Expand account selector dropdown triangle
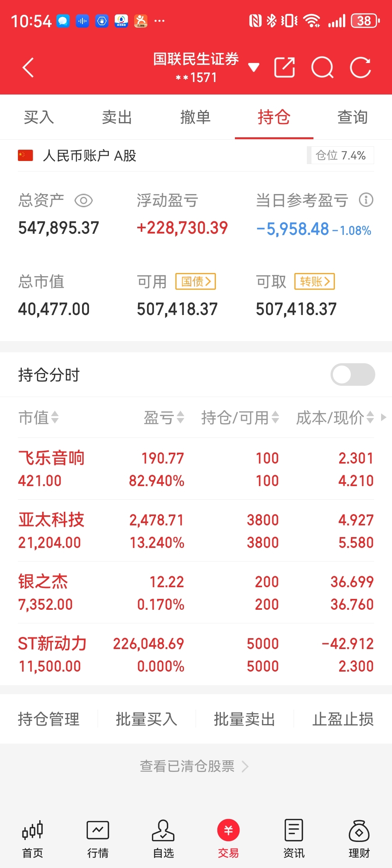The image size is (392, 868). click(x=254, y=68)
